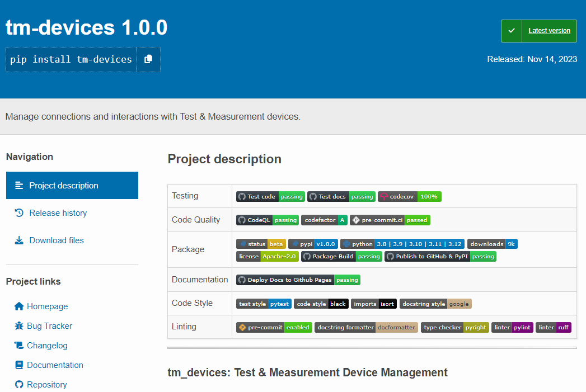Click the status beta badge
Image resolution: width=586 pixels, height=392 pixels.
261,244
